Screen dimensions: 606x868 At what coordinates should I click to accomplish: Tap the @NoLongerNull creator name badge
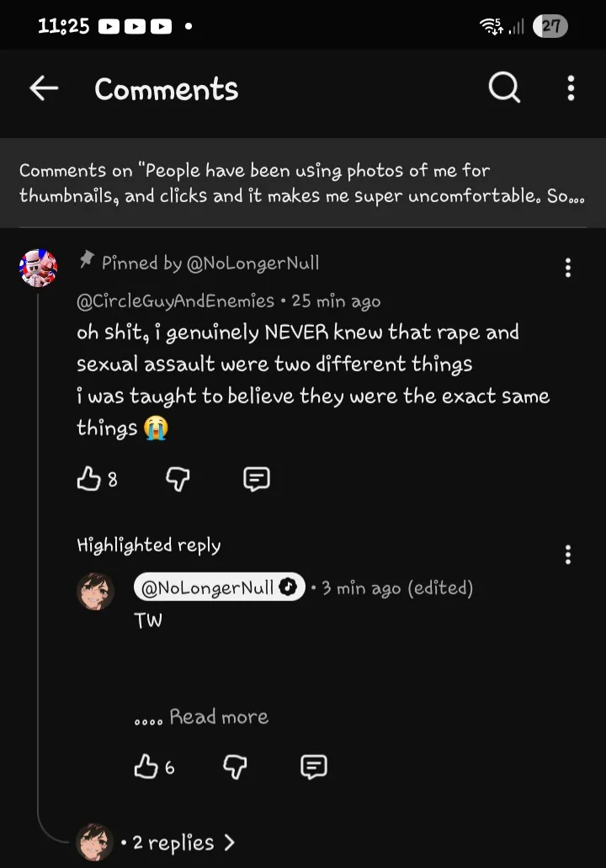point(219,588)
